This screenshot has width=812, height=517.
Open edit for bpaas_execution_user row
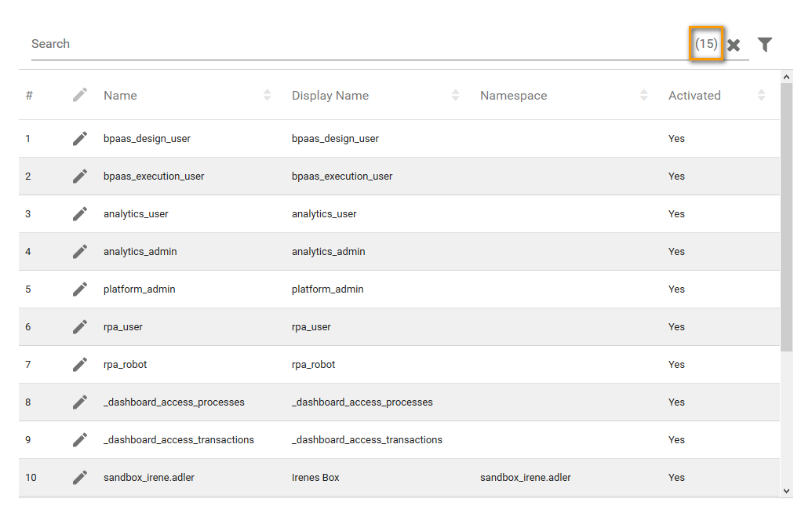[x=80, y=177]
